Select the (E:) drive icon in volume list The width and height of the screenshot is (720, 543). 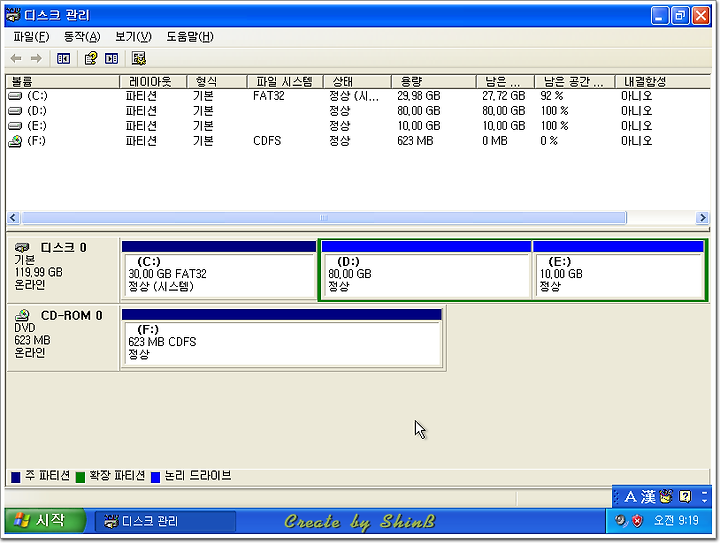pyautogui.click(x=15, y=126)
